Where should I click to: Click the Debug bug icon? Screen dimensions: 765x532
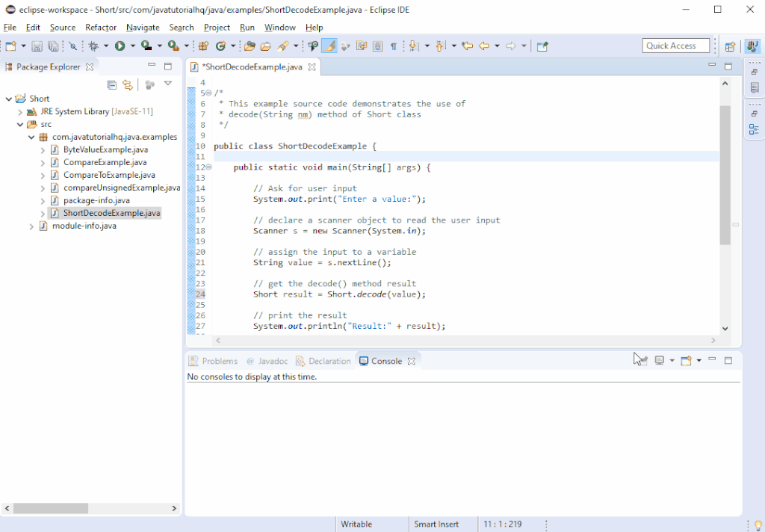[x=93, y=46]
